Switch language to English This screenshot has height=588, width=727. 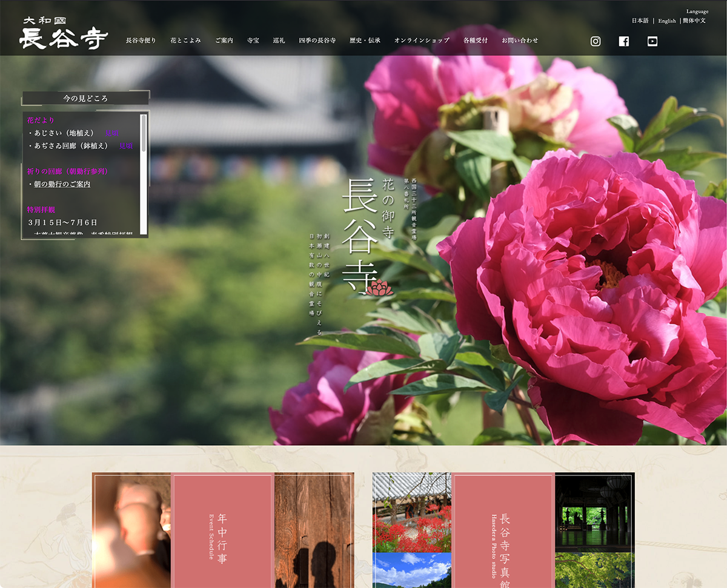click(667, 21)
